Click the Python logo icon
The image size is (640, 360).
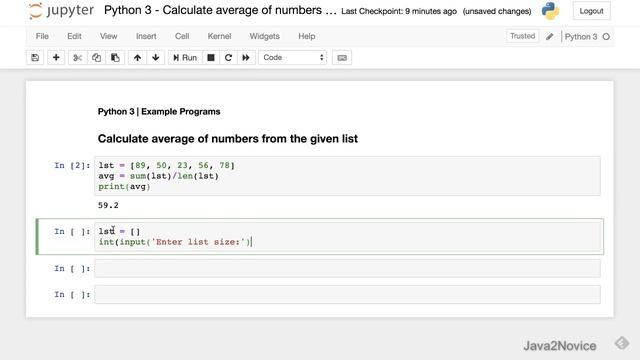point(550,11)
